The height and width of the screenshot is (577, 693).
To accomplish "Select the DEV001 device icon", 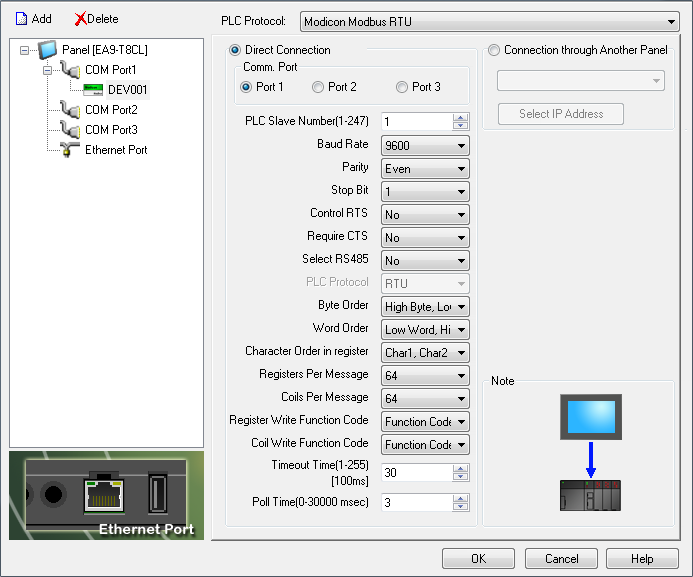I will click(x=93, y=90).
